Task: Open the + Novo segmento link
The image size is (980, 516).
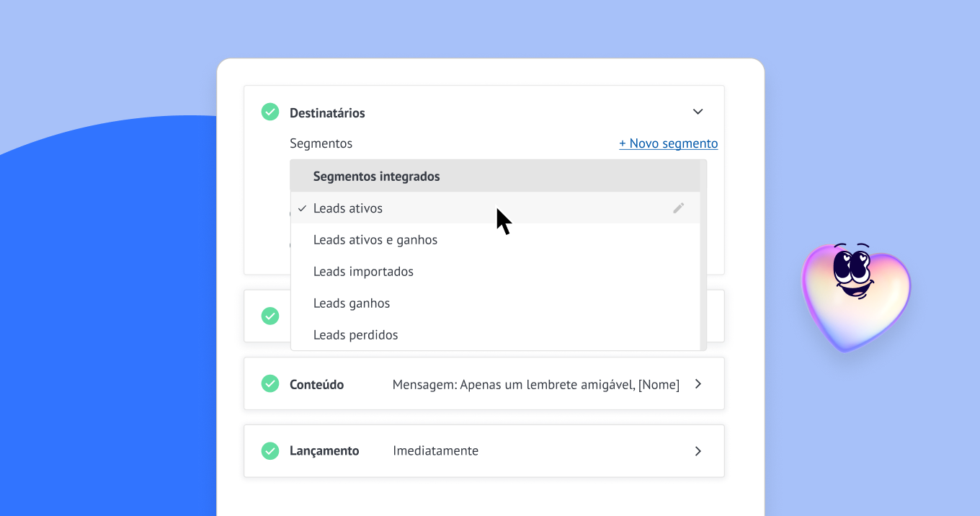Action: tap(668, 143)
